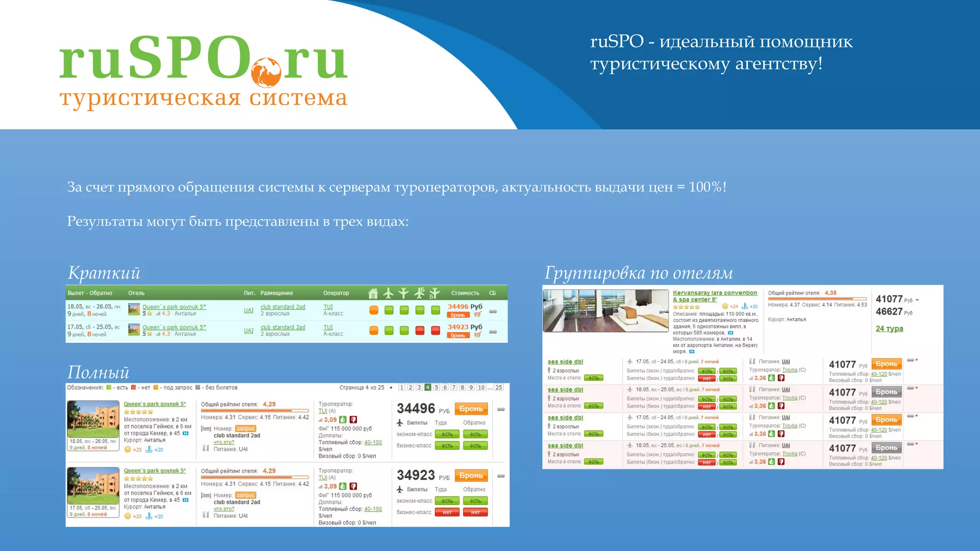Click the Kervansaray hotel room photo thumbnail
Image resolution: width=980 pixels, height=551 pixels.
605,311
